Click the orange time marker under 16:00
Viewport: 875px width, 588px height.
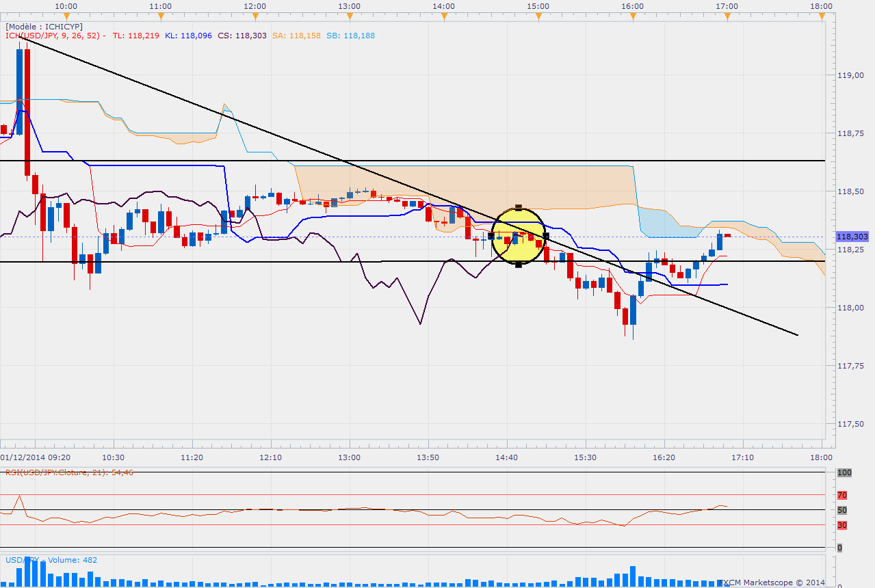tap(633, 17)
